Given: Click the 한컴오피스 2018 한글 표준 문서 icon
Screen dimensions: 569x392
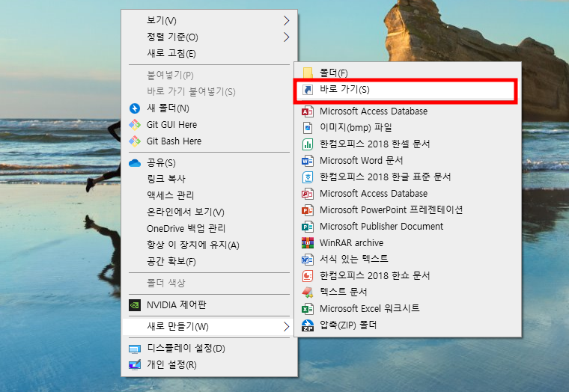Looking at the screenshot, I should click(x=308, y=177).
